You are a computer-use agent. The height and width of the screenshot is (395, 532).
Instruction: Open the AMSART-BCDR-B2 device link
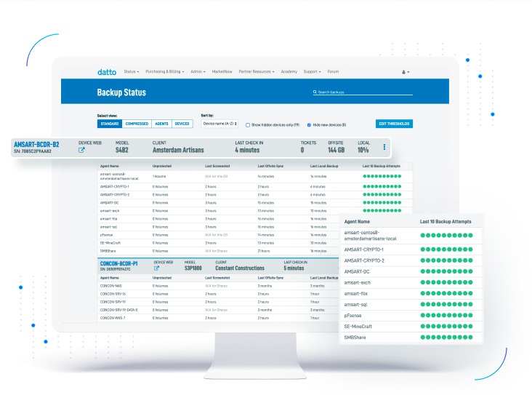point(36,144)
